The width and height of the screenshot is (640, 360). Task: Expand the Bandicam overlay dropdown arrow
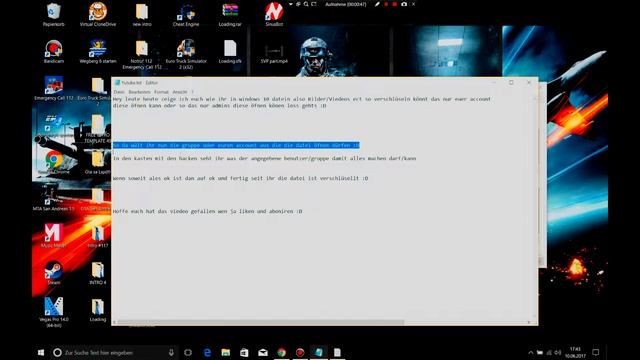[291, 4]
